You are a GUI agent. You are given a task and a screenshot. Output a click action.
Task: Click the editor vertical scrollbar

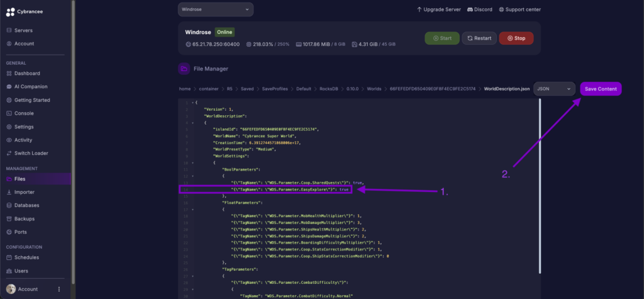(x=539, y=189)
